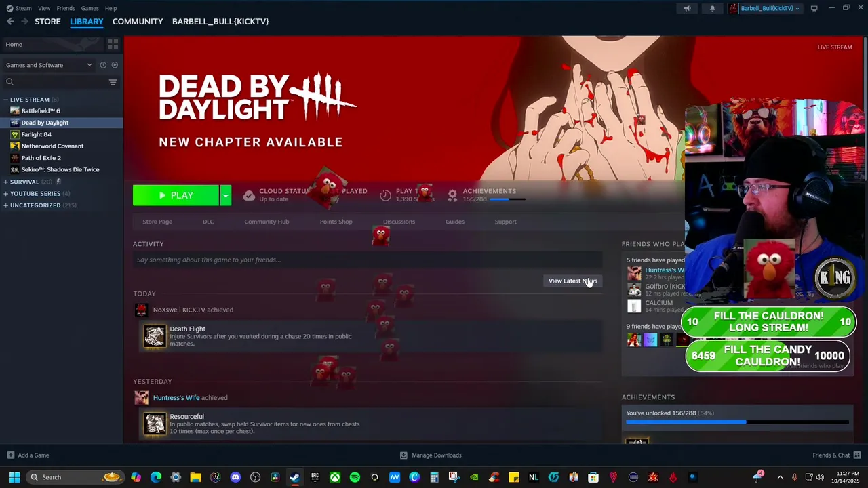Navigate to COMMUNITY section
Screen dimensions: 868x488
click(x=138, y=22)
